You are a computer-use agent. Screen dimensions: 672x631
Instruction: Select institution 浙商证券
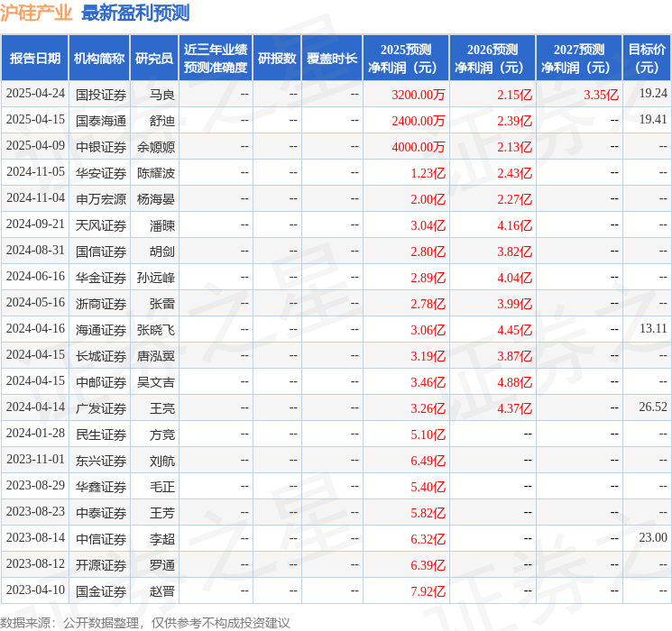point(101,304)
